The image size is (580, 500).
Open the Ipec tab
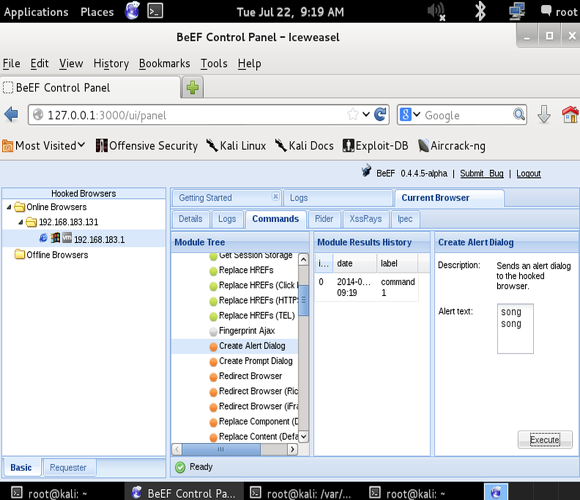click(x=405, y=219)
